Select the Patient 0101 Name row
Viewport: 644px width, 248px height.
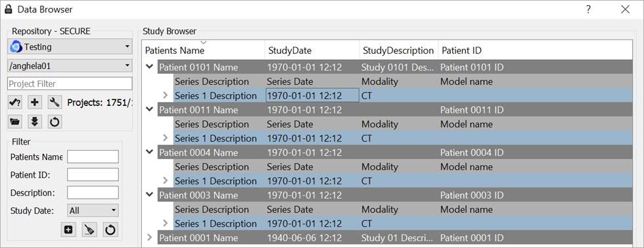[395, 67]
